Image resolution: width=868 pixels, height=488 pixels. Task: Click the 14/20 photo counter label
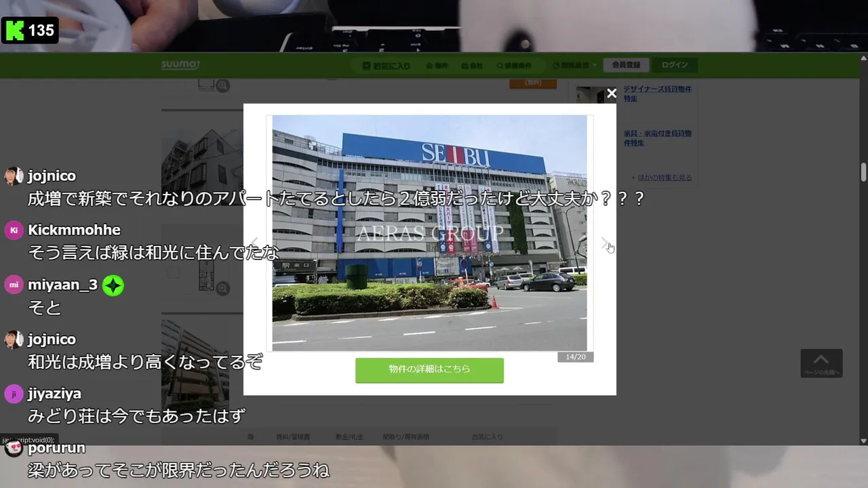[575, 357]
